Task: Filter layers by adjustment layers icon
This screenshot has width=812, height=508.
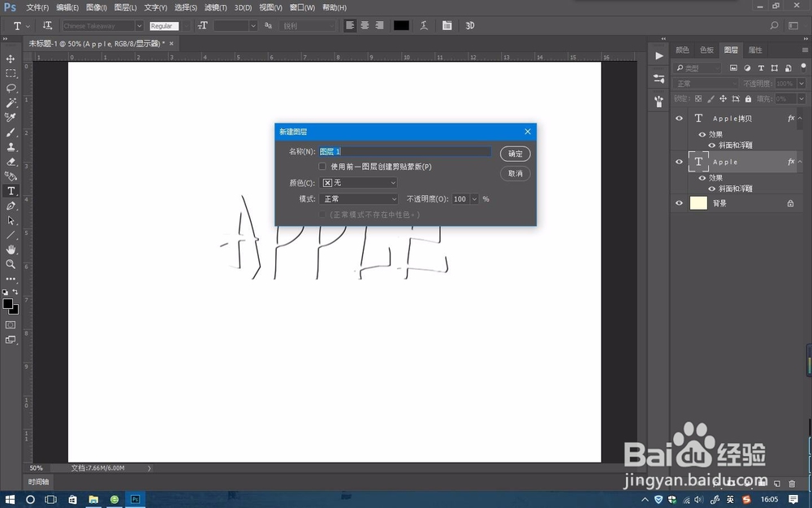Action: [747, 68]
